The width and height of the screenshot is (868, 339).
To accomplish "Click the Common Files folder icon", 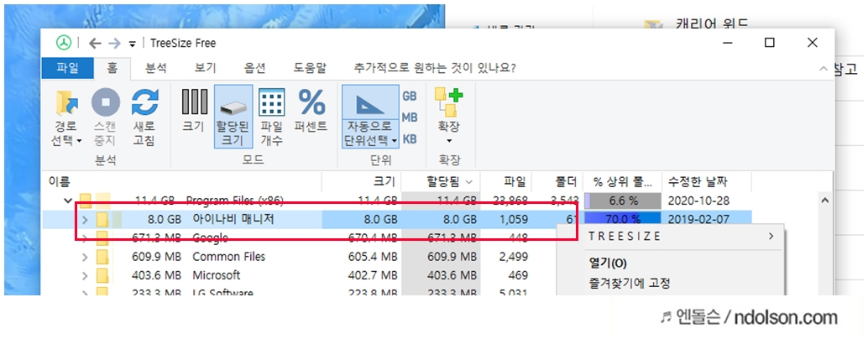I will [102, 257].
